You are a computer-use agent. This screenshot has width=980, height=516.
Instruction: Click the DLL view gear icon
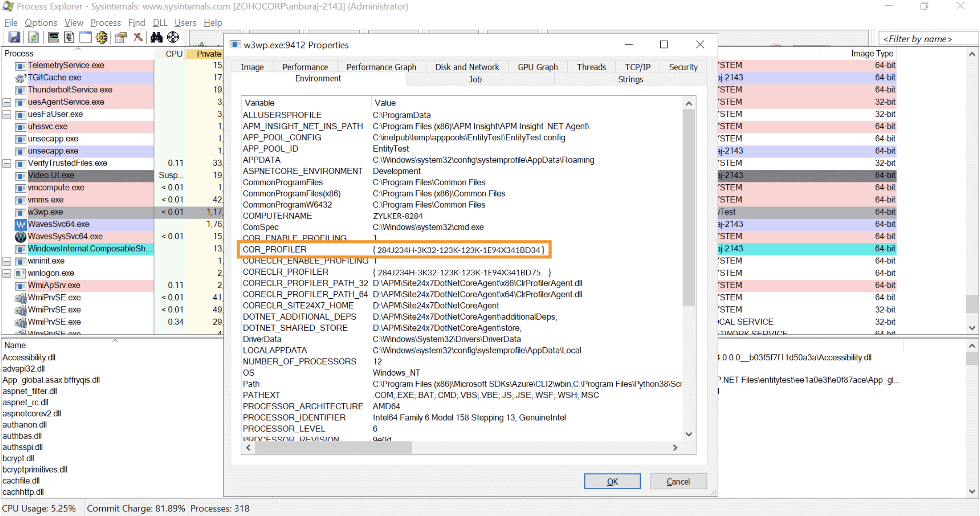point(102,38)
